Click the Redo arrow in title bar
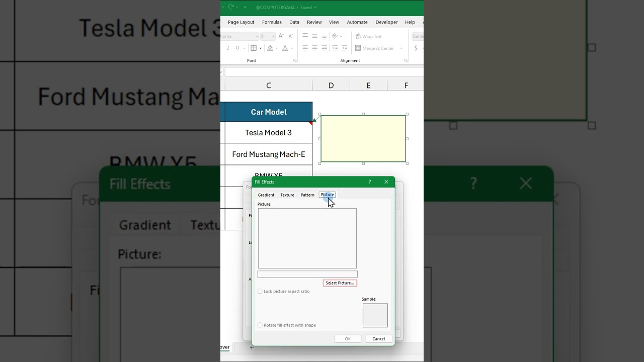The width and height of the screenshot is (644, 362). (231, 7)
